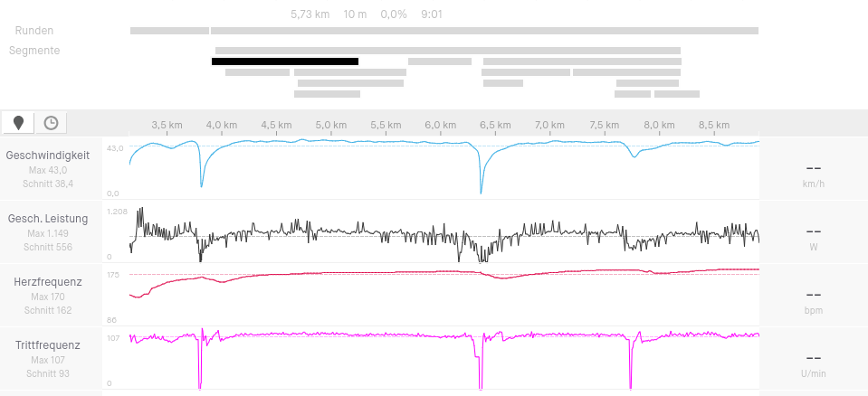Select the Herzfrequenz row label
The height and width of the screenshot is (396, 868).
(47, 282)
